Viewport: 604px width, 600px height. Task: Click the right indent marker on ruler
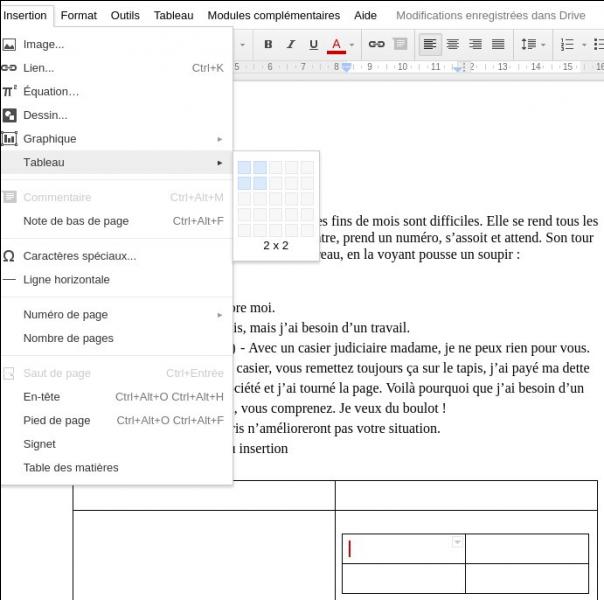(x=458, y=68)
